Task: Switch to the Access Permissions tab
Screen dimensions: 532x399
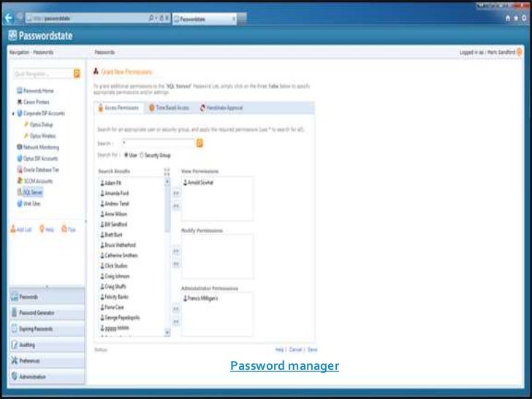Action: [x=118, y=108]
